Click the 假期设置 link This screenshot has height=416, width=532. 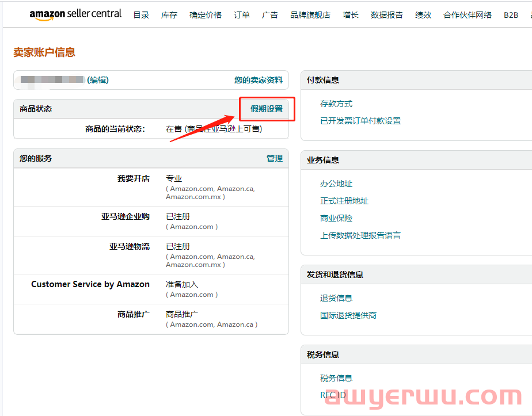pyautogui.click(x=267, y=109)
